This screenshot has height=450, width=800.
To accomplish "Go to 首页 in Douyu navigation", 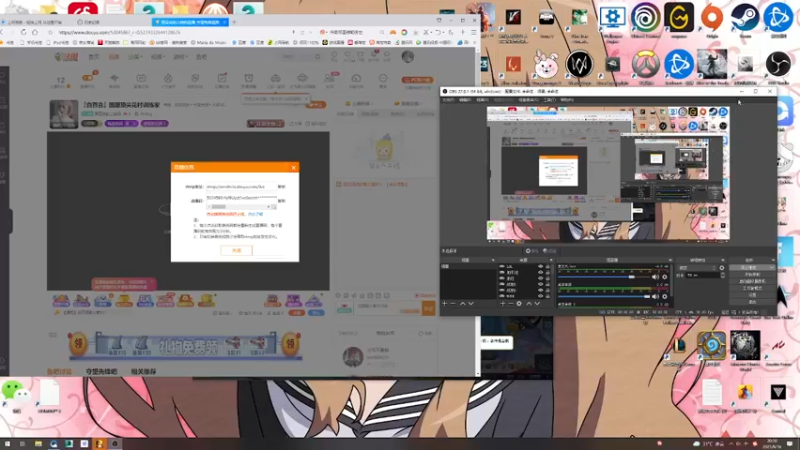I will click(x=94, y=57).
